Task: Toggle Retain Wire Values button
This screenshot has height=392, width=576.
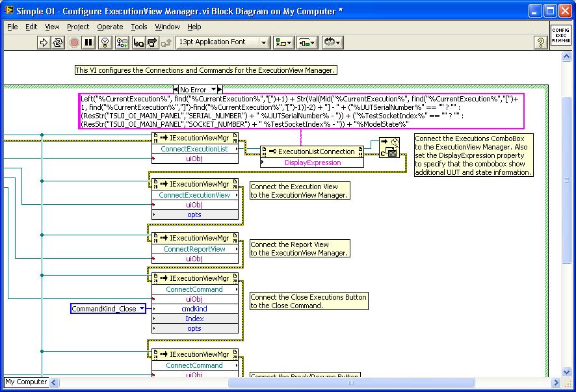Action: (122, 43)
